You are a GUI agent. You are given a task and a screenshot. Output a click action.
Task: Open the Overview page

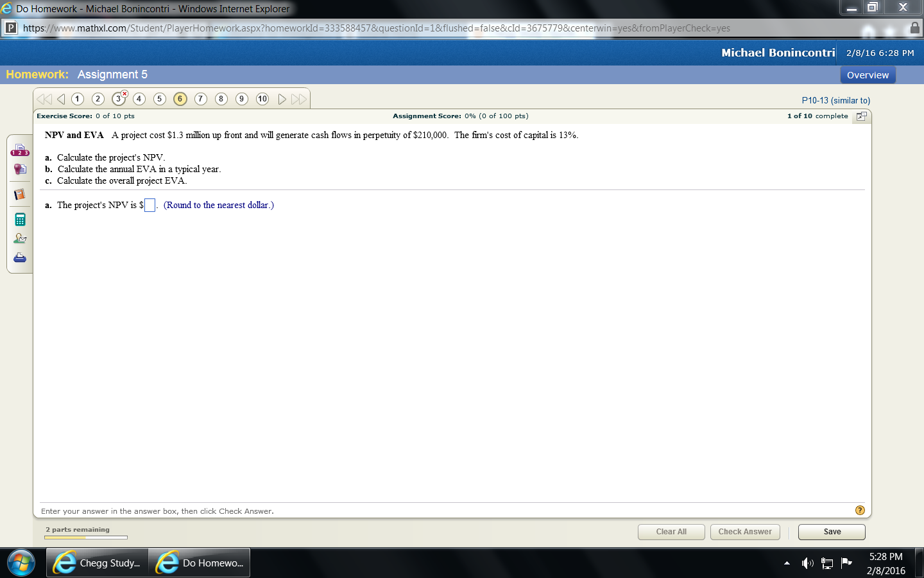(x=868, y=74)
